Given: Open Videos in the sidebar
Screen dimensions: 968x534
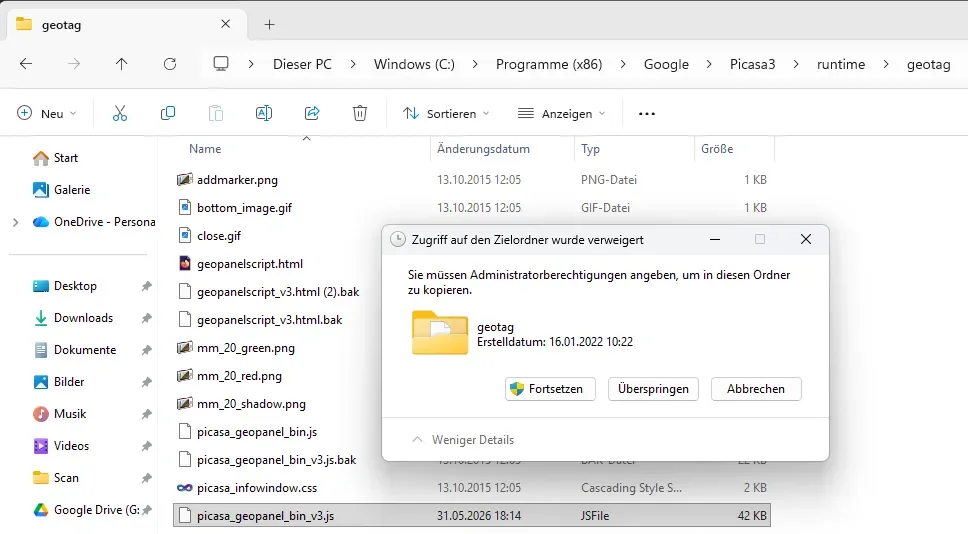Looking at the screenshot, I should click(x=60, y=446).
